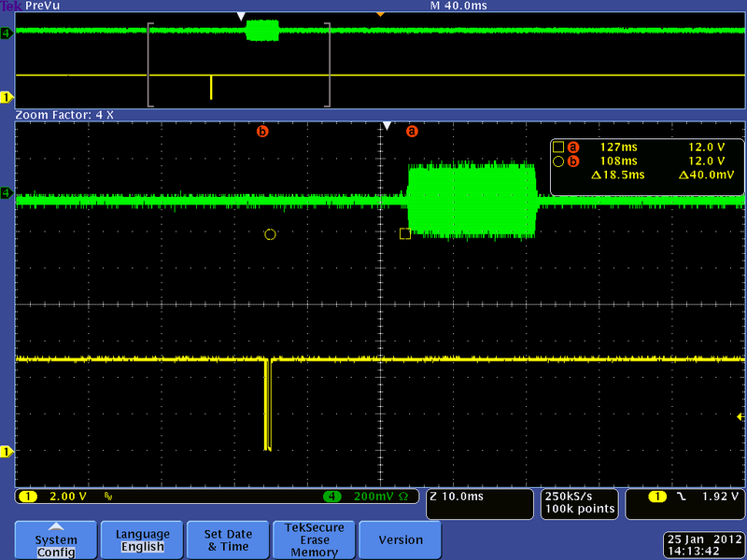Open the Language English selector
The width and height of the screenshot is (747, 560).
(141, 539)
